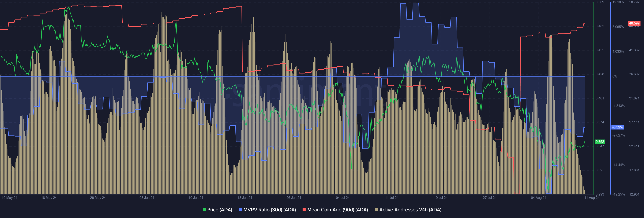
Task: Click the 10 May 24 date label
Action: point(10,198)
